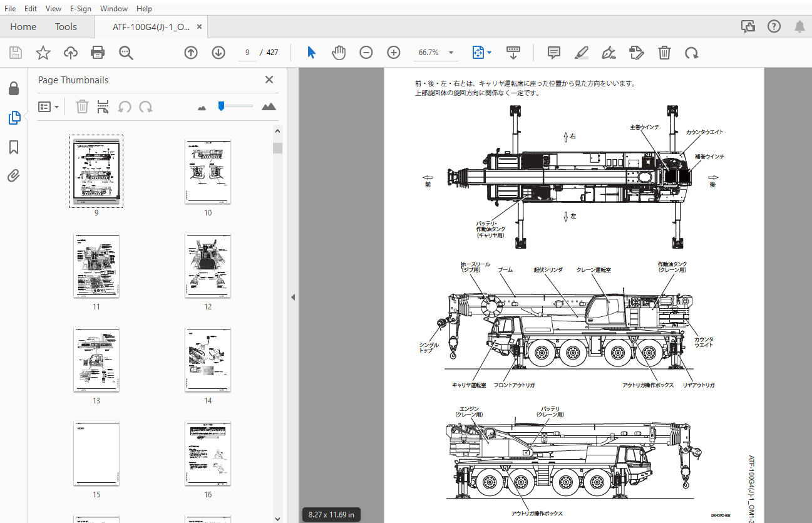Click the insert pages icon in thumbnails panel

click(x=103, y=106)
